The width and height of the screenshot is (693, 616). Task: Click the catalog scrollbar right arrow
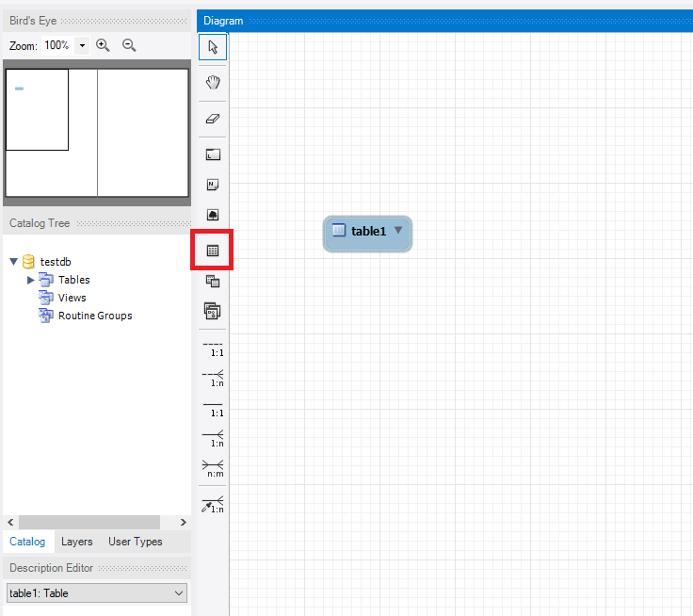[183, 522]
